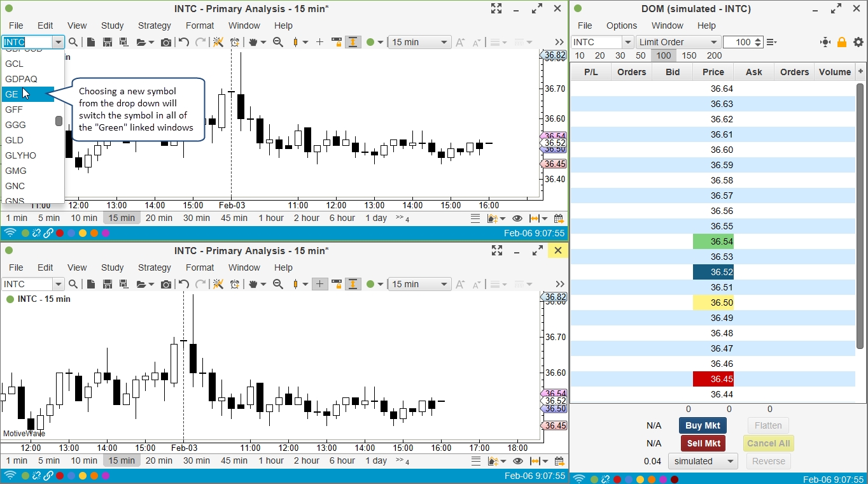Open the Format menu in the bottom chart window
Screen dimensions: 868x484
click(200, 267)
